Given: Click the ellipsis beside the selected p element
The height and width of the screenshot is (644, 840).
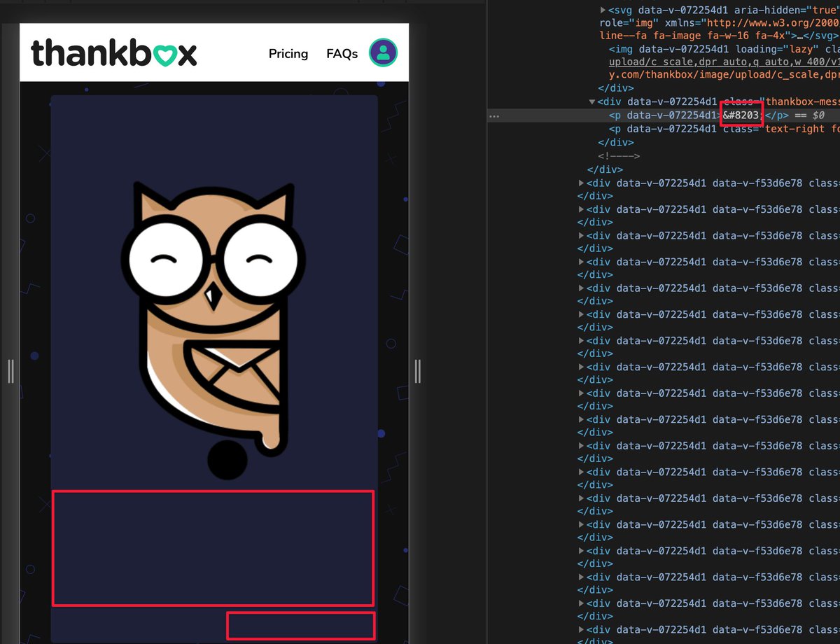Looking at the screenshot, I should (494, 115).
